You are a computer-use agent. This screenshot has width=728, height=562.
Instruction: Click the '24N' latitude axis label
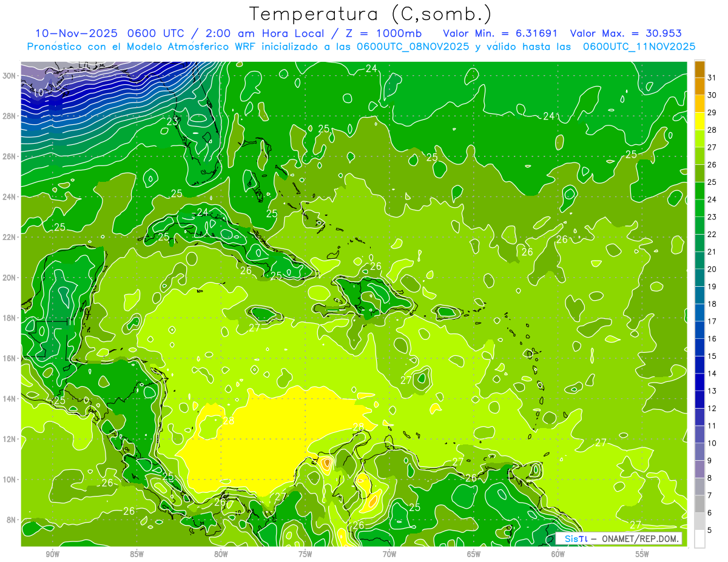(x=9, y=197)
